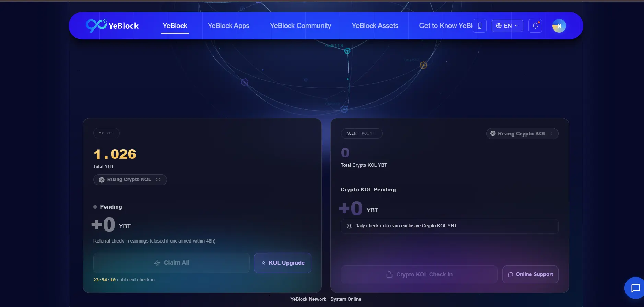Click the Pending status label
The width and height of the screenshot is (644, 307).
tap(111, 207)
